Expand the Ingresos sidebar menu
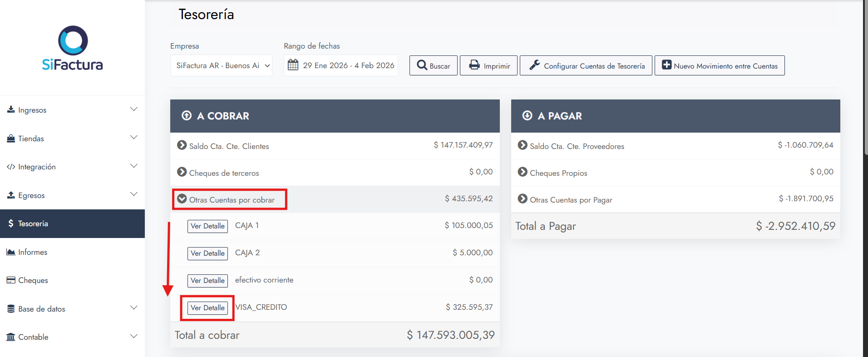This screenshot has width=868, height=357. coord(72,110)
